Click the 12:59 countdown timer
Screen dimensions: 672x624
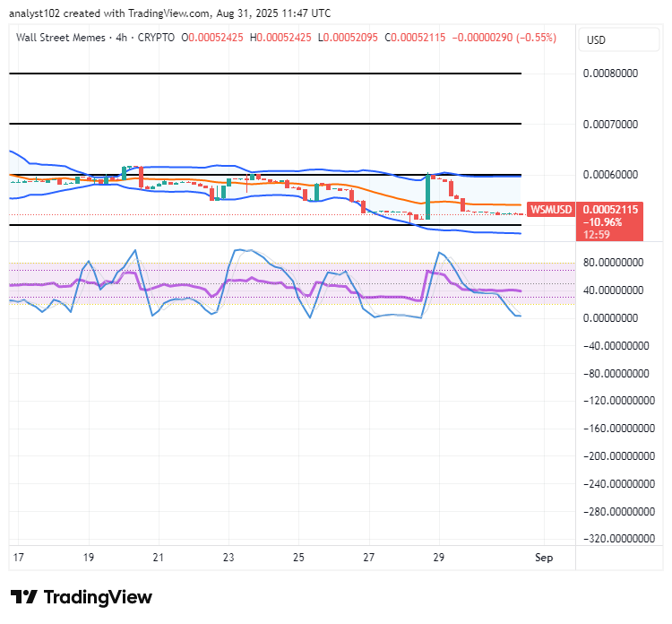[x=596, y=235]
